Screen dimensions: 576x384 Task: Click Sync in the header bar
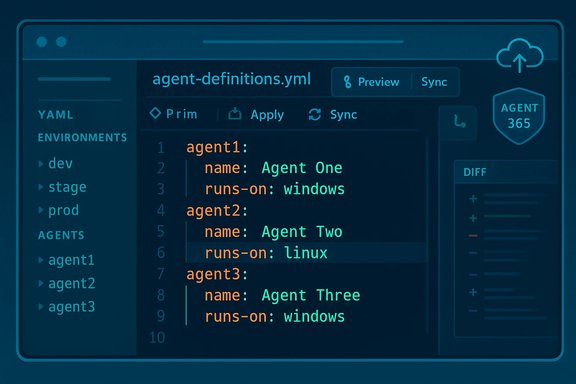(x=434, y=82)
